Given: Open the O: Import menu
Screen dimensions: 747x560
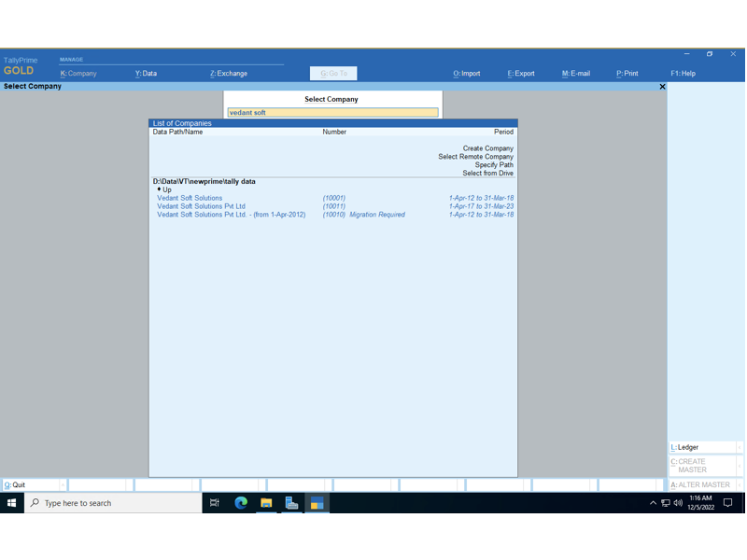Looking at the screenshot, I should pos(466,74).
